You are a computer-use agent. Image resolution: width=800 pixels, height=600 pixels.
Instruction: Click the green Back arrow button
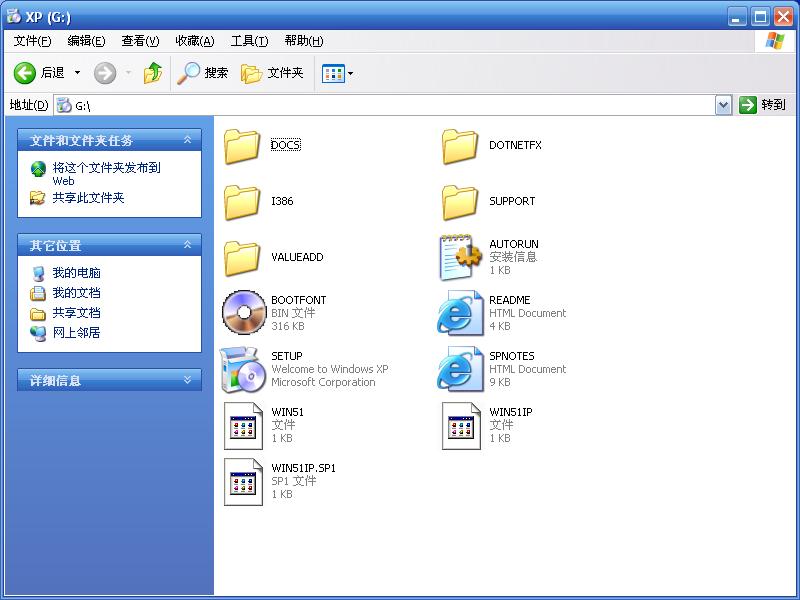24,73
